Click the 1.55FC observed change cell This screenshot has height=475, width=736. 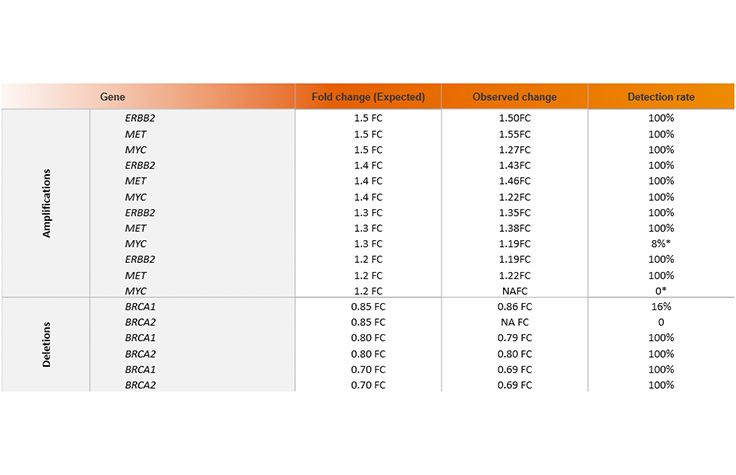click(x=514, y=134)
